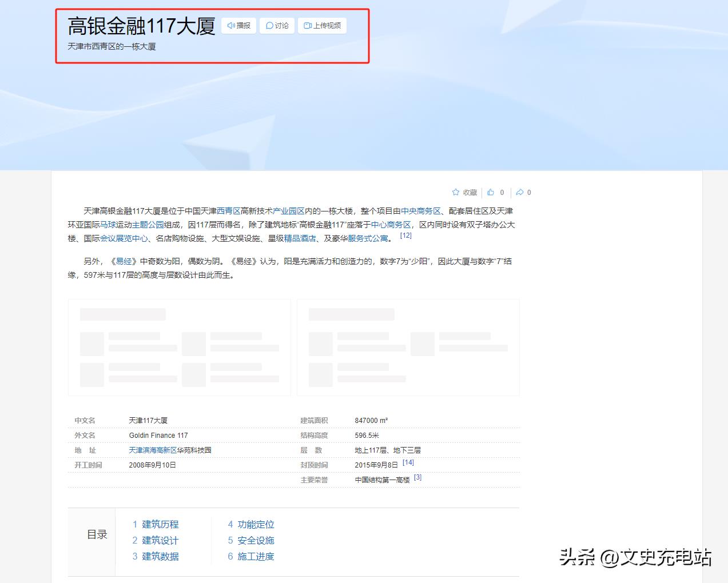Click the 高银金融117大厦 page title
Viewport: 728px width, 583px height.
[x=141, y=26]
